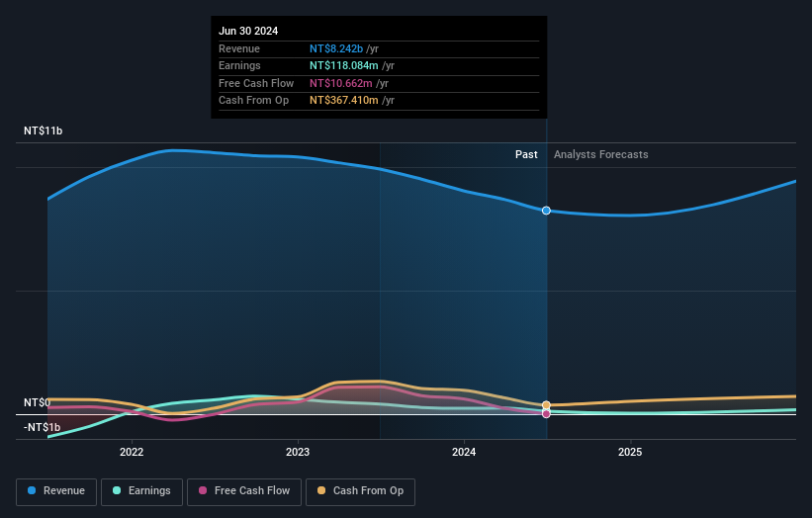Toggle the Revenue legend button
Screen dimensions: 812x518
pyautogui.click(x=56, y=491)
